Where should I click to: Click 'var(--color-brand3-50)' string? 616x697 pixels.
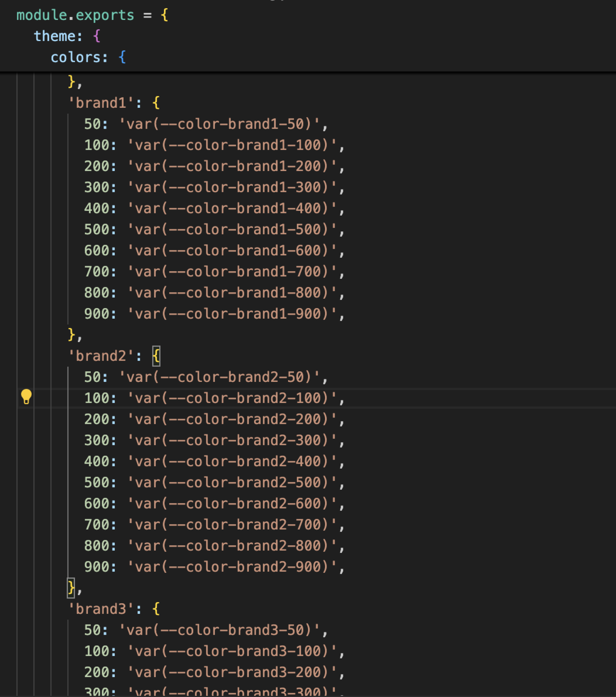(219, 630)
